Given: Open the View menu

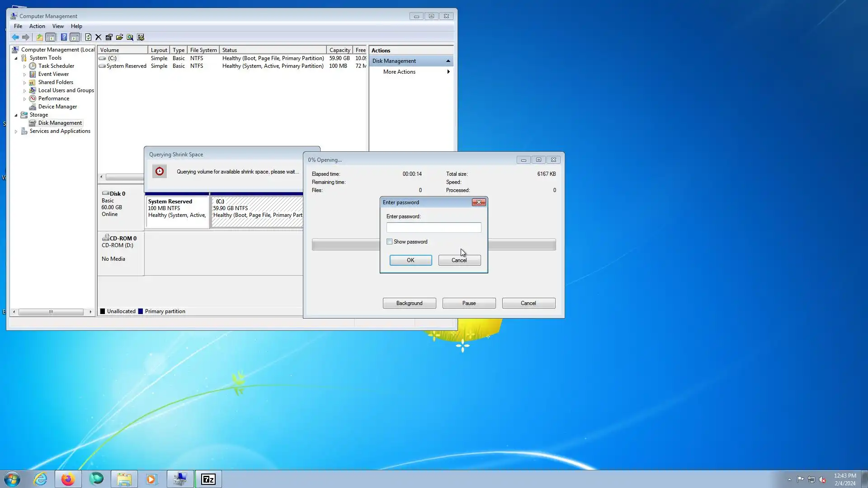Looking at the screenshot, I should (x=58, y=26).
